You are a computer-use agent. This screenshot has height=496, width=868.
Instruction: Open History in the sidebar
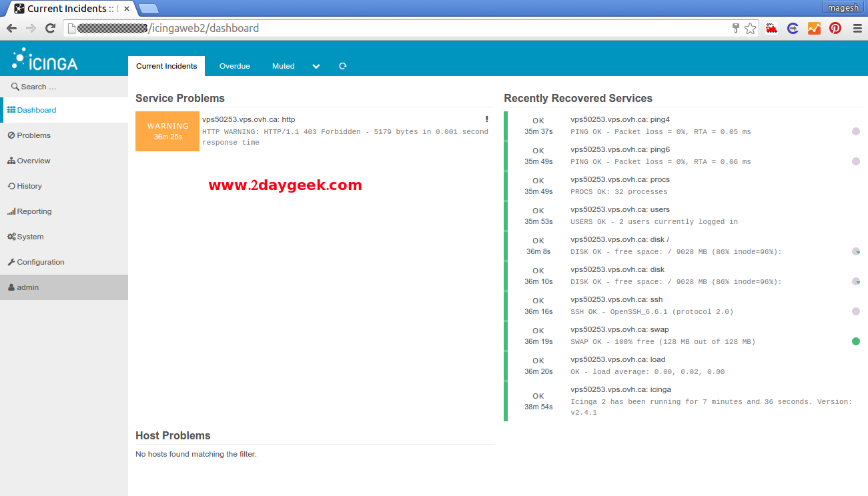(64, 186)
